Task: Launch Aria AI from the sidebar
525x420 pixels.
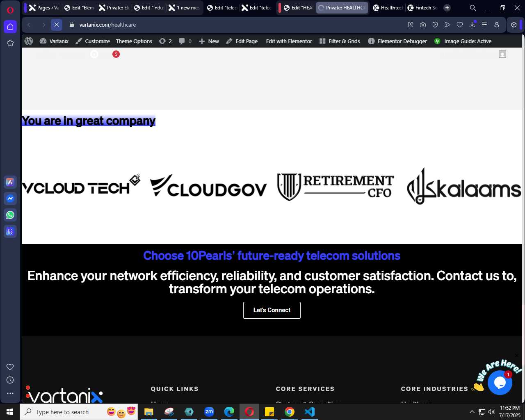Action: 10,182
